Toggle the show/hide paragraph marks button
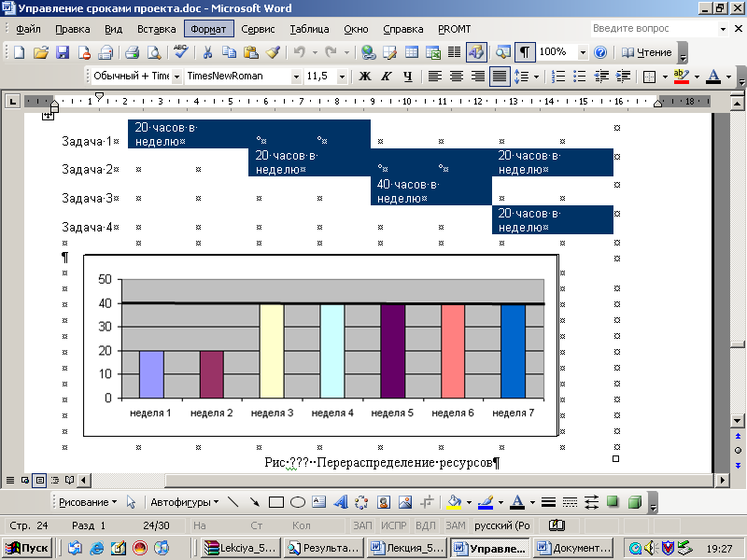747x560 pixels. [525, 52]
